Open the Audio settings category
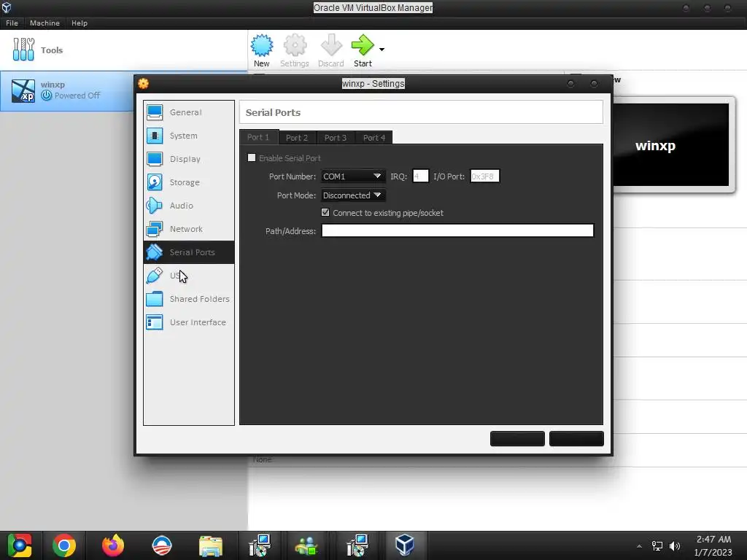 tap(189, 206)
